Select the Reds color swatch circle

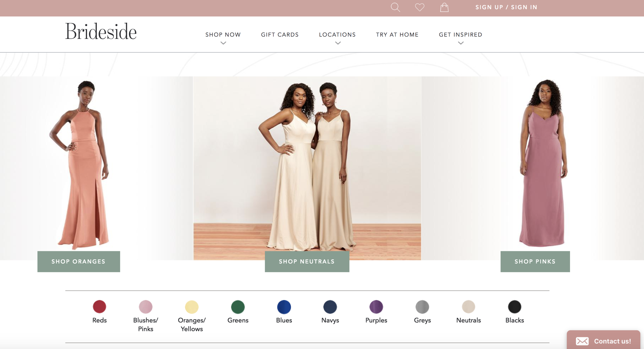(99, 307)
